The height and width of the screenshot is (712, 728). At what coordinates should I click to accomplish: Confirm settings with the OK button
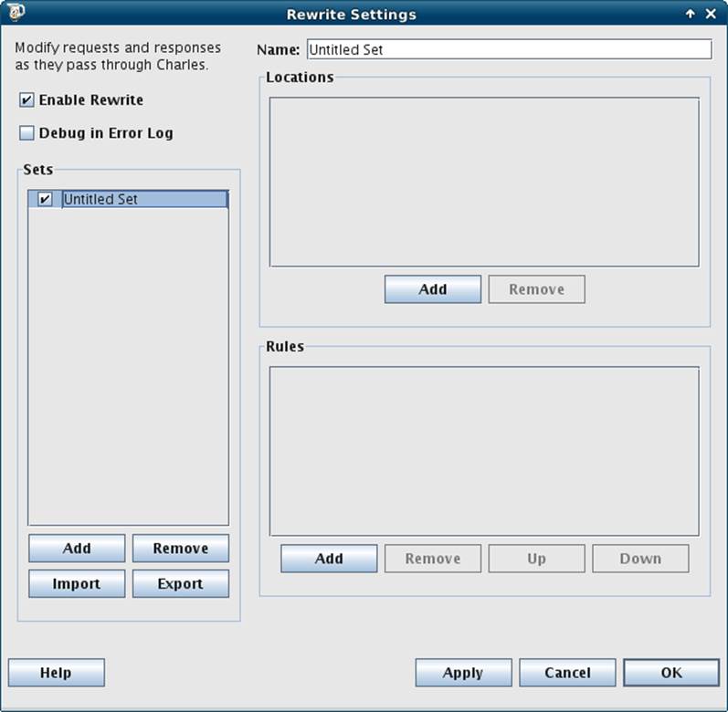pyautogui.click(x=671, y=673)
